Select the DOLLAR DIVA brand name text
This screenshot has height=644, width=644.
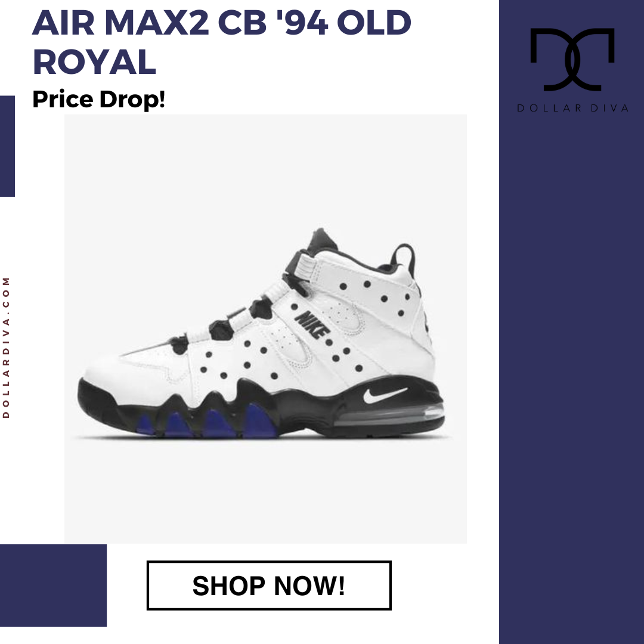click(x=572, y=108)
